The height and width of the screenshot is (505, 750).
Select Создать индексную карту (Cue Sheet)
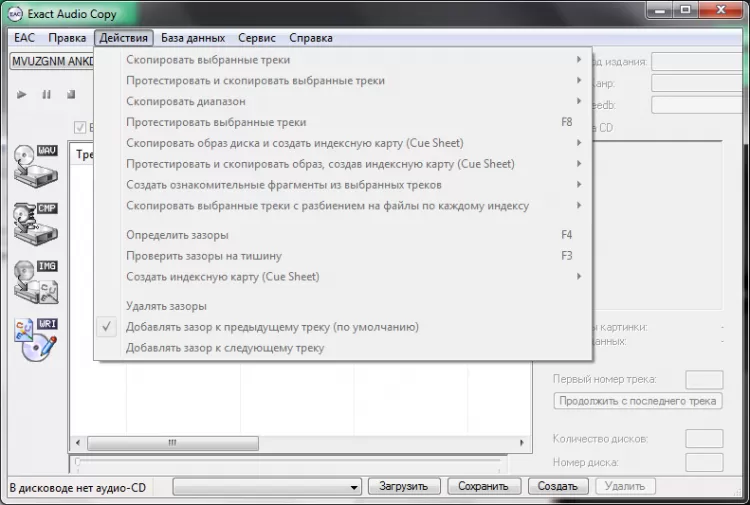coord(343,276)
